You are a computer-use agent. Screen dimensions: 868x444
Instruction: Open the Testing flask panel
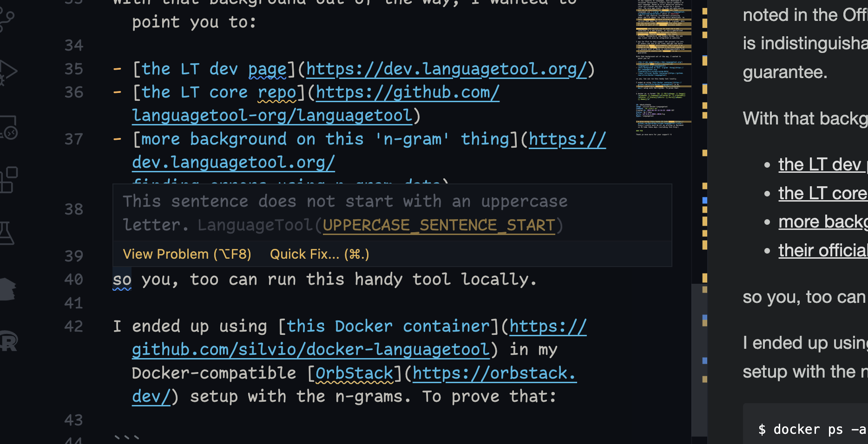(7, 233)
